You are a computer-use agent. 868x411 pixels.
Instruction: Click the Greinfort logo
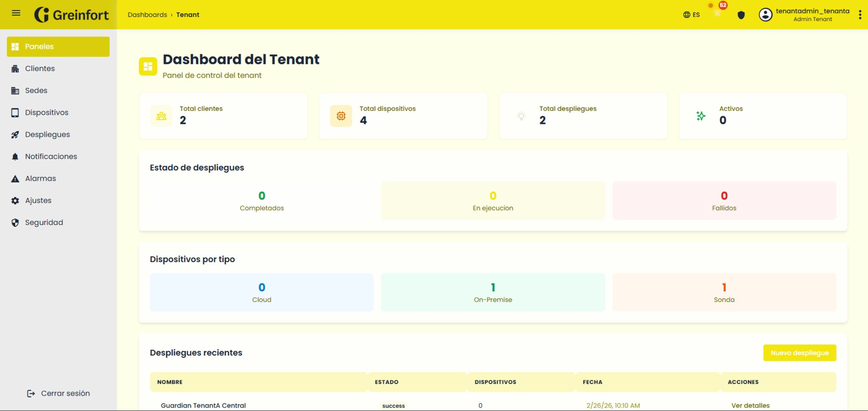[x=72, y=15]
